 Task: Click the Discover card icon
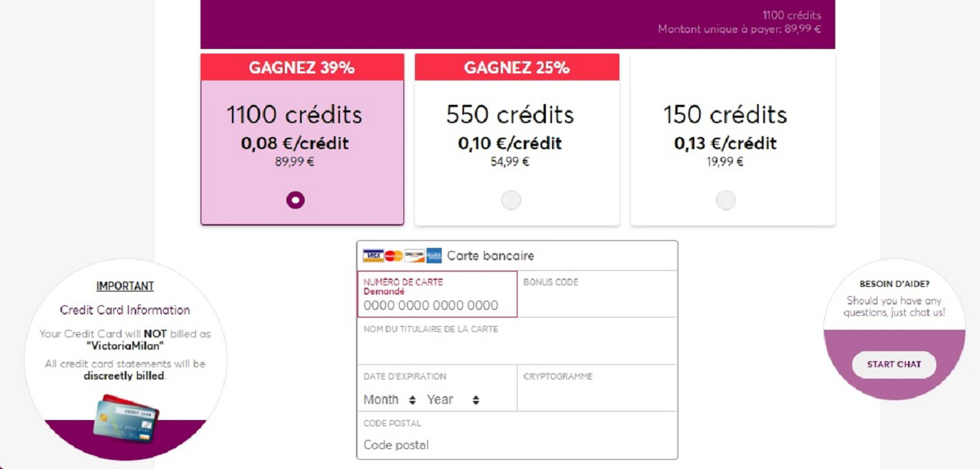coord(414,256)
